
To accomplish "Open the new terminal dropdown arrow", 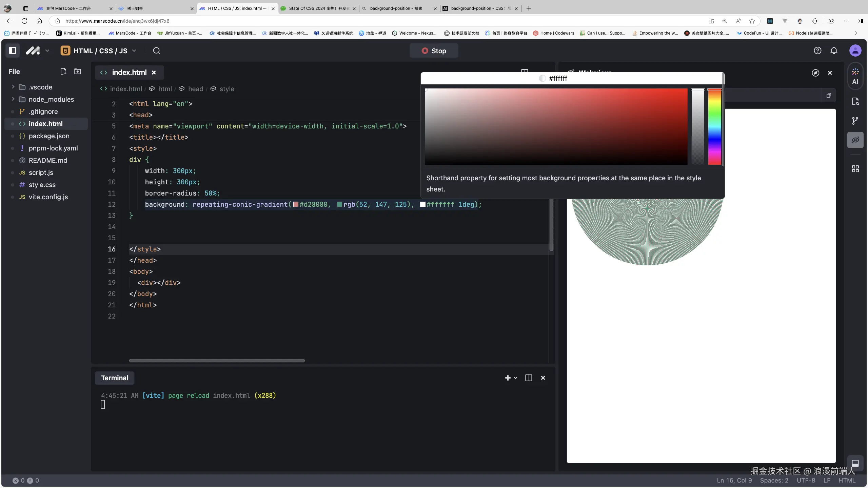I will coord(516,378).
